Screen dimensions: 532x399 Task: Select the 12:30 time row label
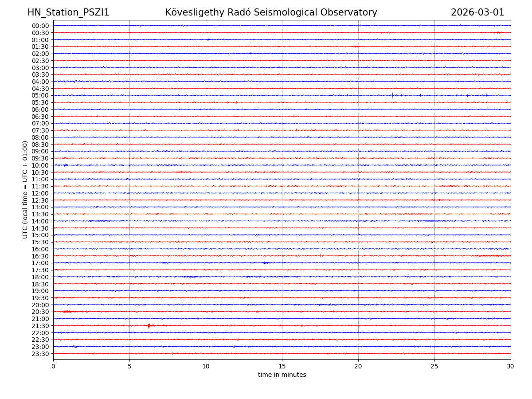click(40, 200)
